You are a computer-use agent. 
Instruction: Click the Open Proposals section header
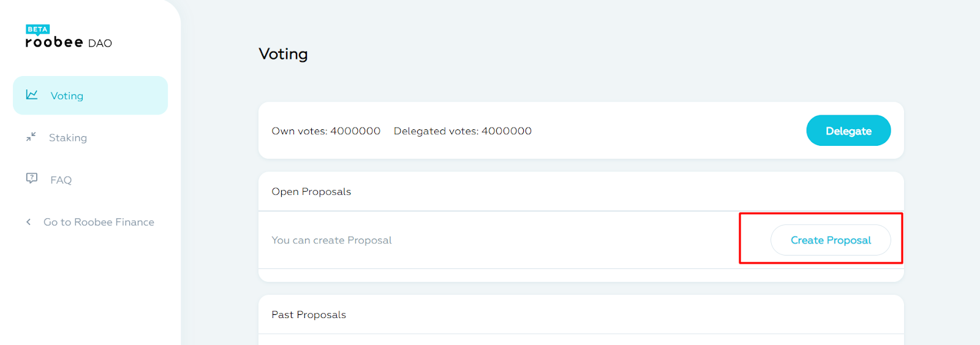(x=311, y=192)
